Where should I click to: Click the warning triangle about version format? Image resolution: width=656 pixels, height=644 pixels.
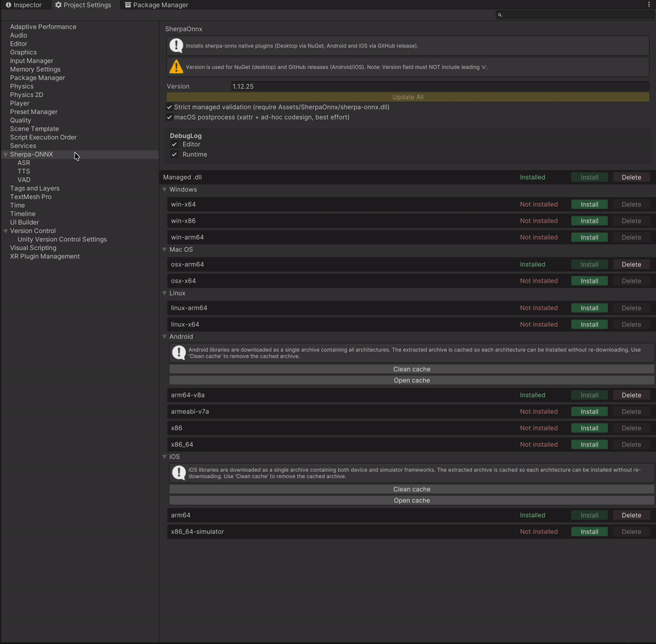pyautogui.click(x=176, y=66)
